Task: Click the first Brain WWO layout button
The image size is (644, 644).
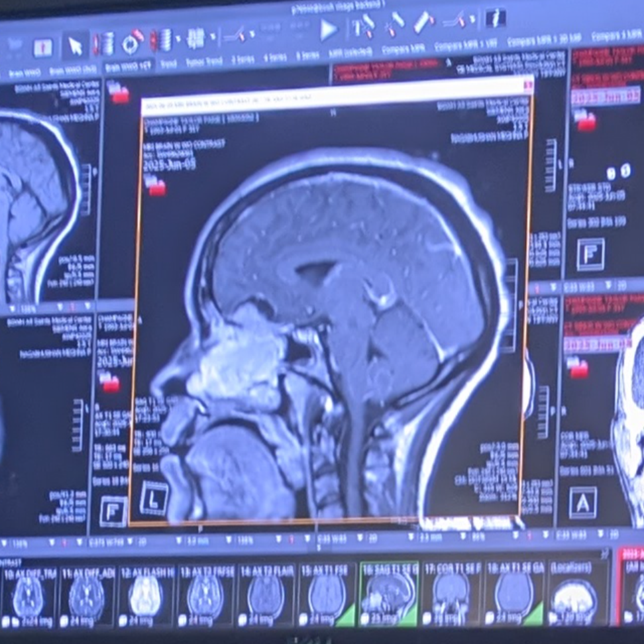Action: 25,73
